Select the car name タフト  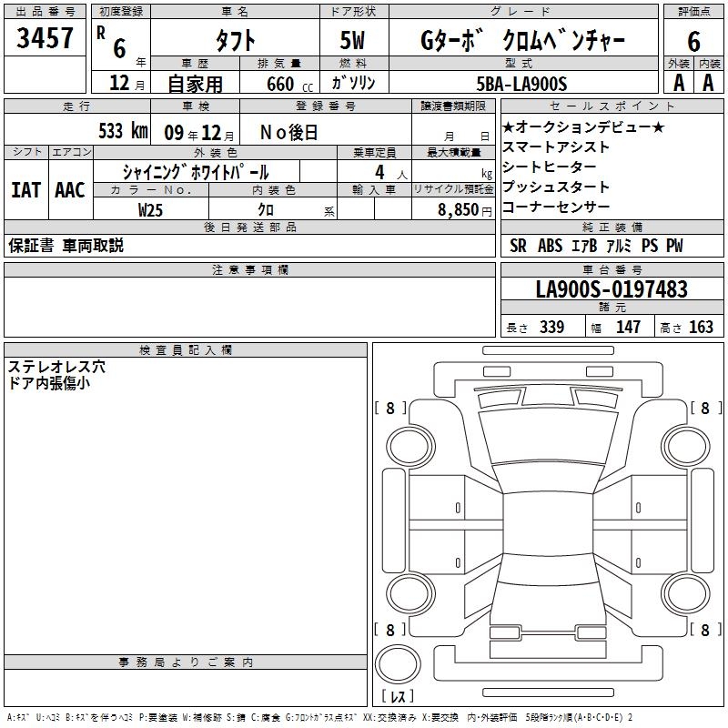[x=236, y=41]
